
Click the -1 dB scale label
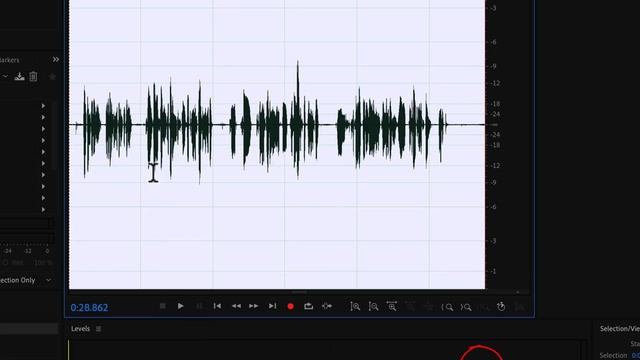[x=493, y=271]
